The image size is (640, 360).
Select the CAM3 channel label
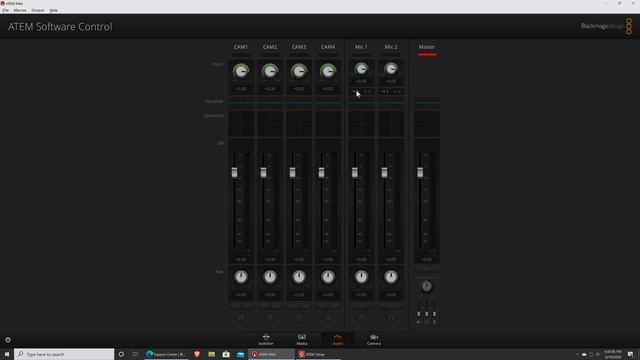pos(299,47)
